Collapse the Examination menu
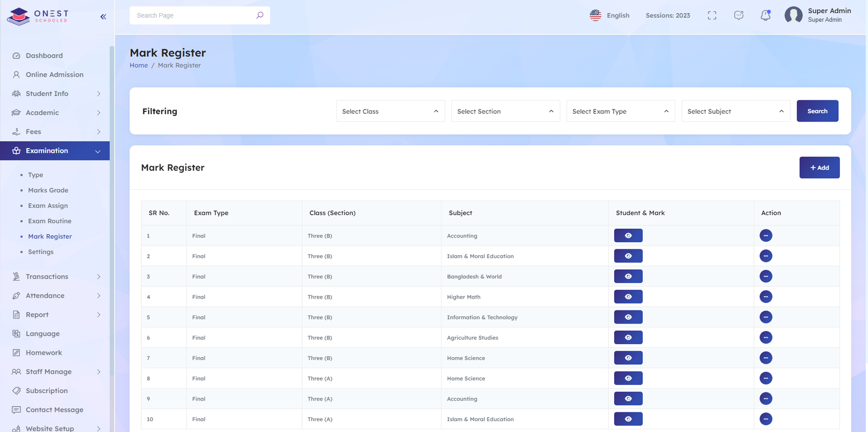 [55, 151]
